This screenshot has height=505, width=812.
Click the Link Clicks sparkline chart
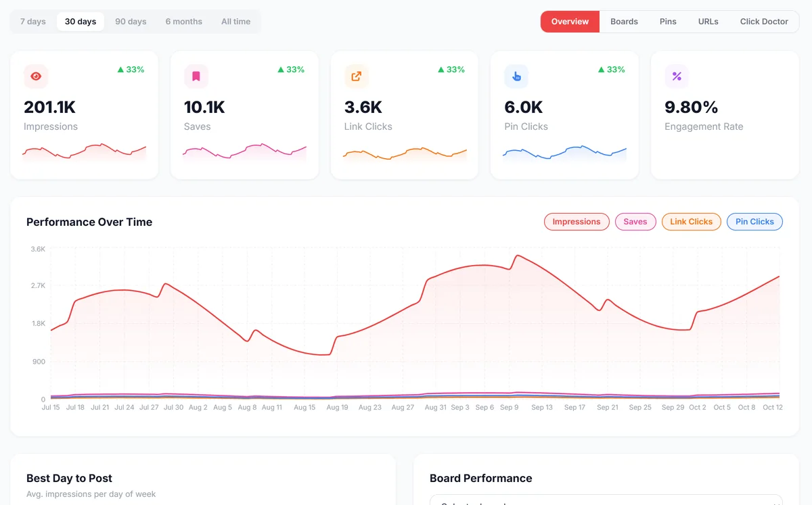405,152
